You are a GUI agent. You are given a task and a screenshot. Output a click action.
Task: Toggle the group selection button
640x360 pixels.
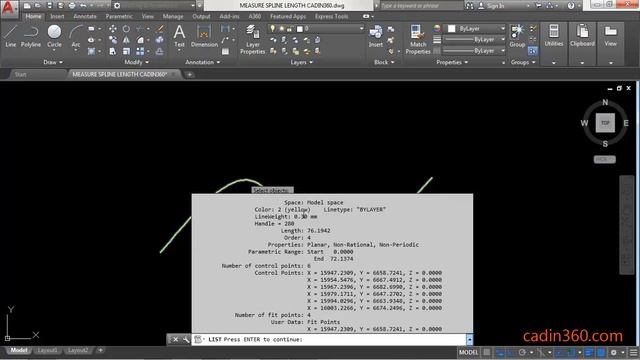click(x=532, y=51)
